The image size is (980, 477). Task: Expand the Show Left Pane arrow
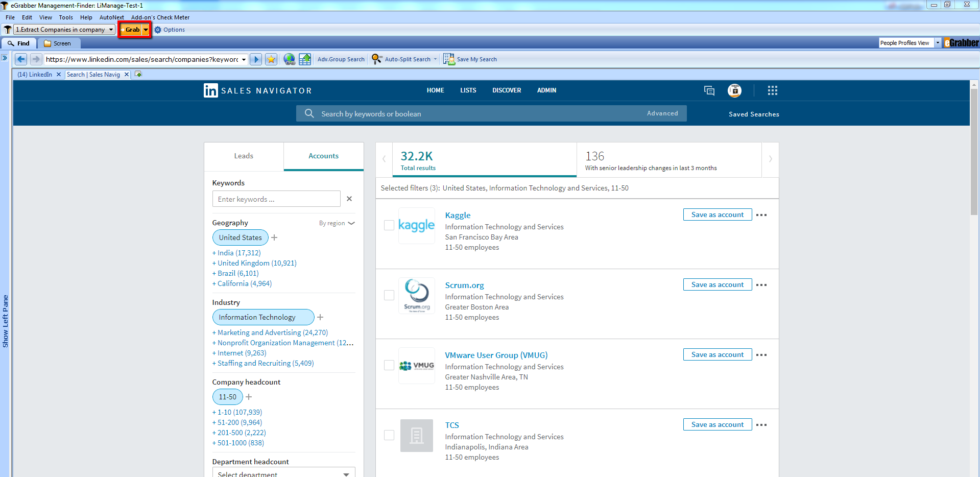(4, 58)
